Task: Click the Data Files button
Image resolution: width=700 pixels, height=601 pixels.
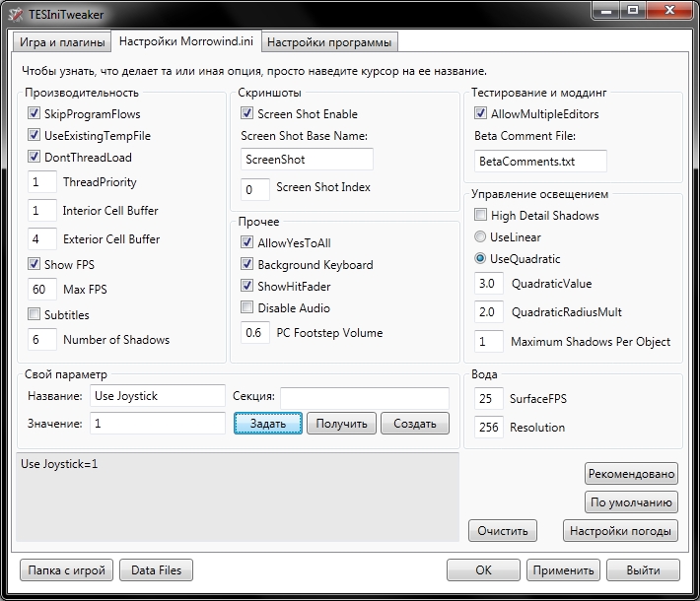Action: point(156,570)
